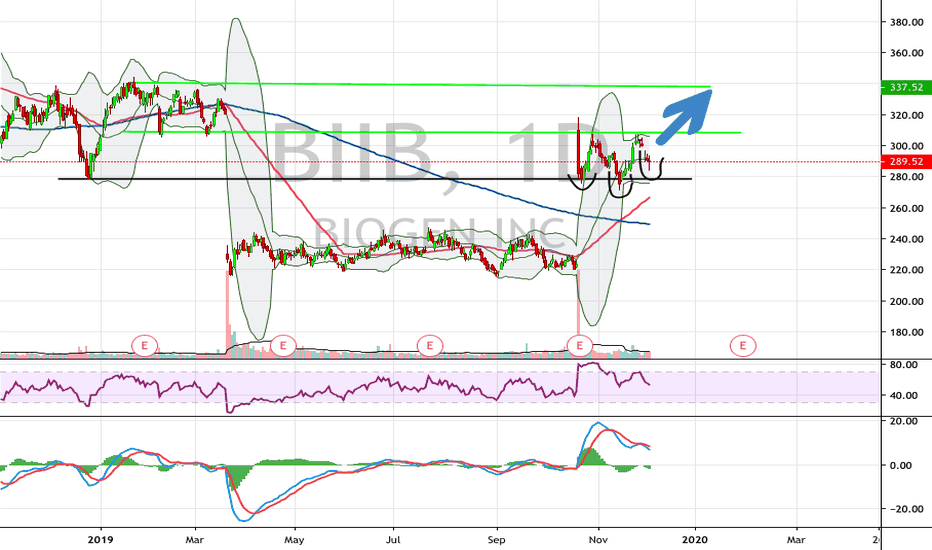Click the 320.00 price axis label
The image size is (932, 550).
pyautogui.click(x=906, y=115)
